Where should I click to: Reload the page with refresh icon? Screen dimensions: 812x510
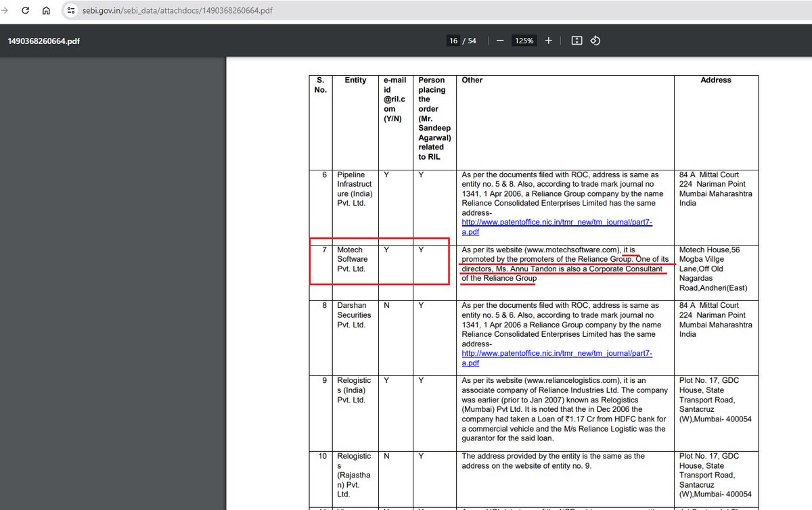click(26, 11)
